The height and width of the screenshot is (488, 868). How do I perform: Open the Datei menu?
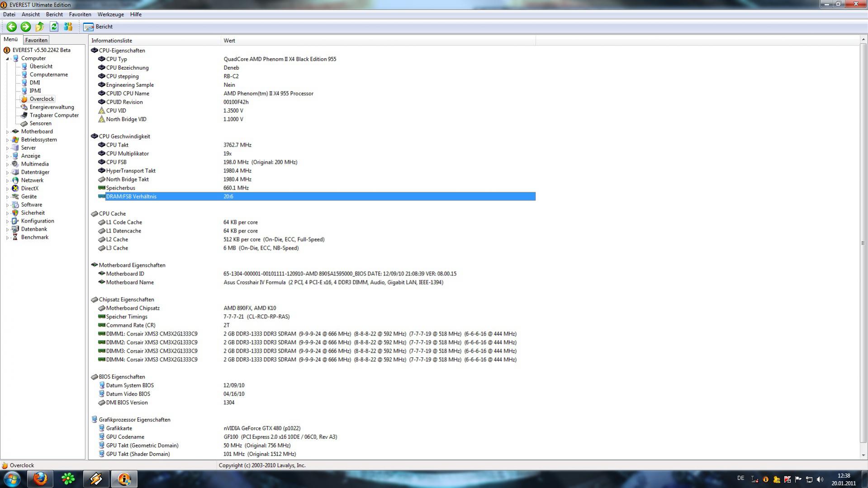click(x=9, y=14)
